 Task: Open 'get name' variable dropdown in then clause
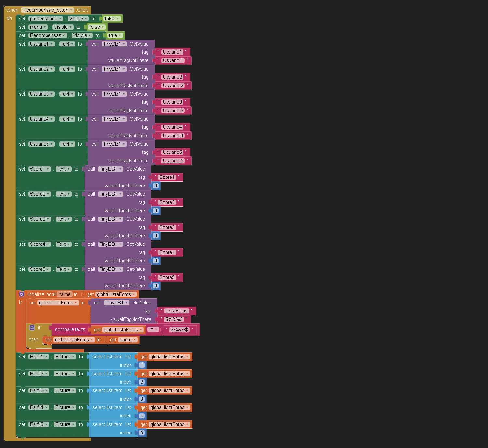pos(134,340)
